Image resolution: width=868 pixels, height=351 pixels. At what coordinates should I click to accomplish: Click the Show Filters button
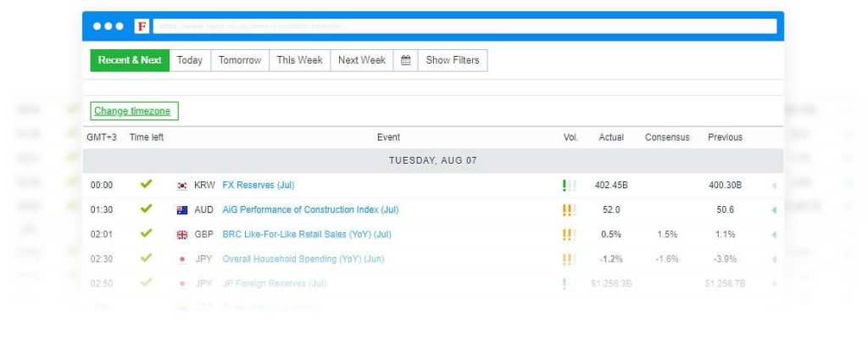point(453,60)
